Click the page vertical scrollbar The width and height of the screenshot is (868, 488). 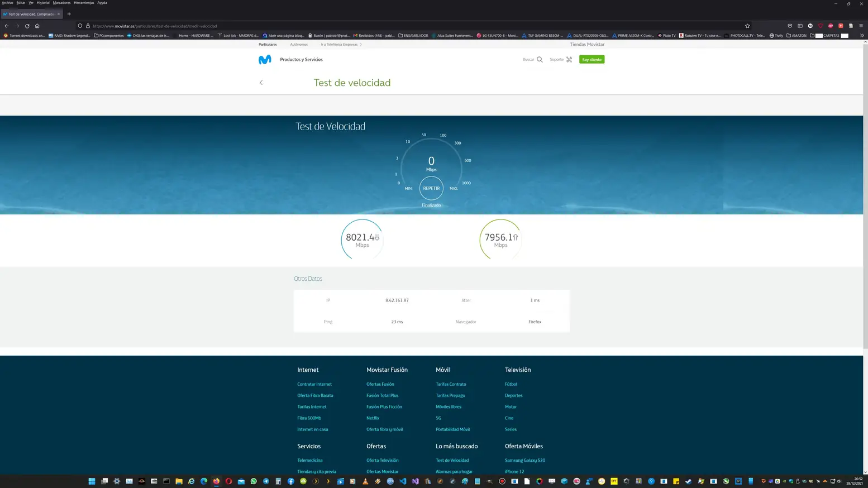click(865, 195)
